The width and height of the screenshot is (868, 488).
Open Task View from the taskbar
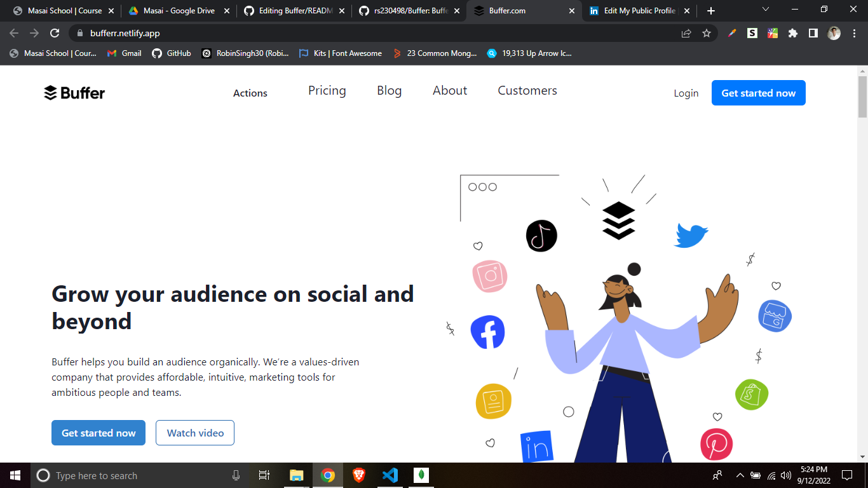pyautogui.click(x=264, y=475)
